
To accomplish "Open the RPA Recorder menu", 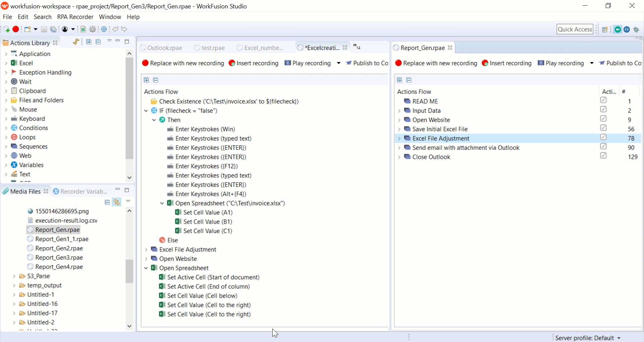I will [75, 17].
